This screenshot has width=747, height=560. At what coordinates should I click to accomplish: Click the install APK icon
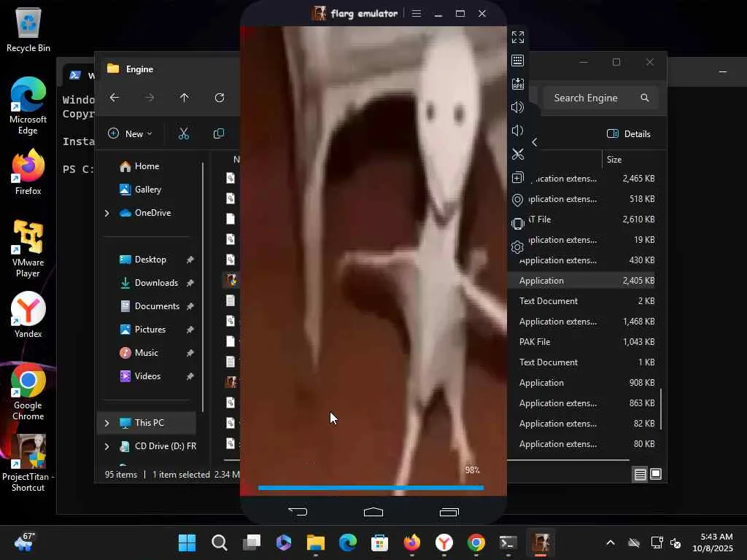[x=517, y=84]
